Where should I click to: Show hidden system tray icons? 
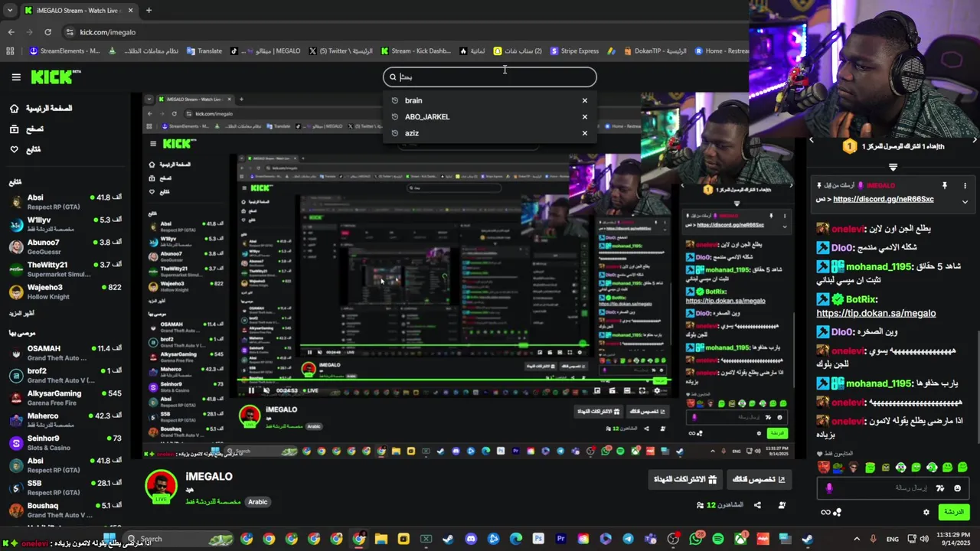(855, 539)
